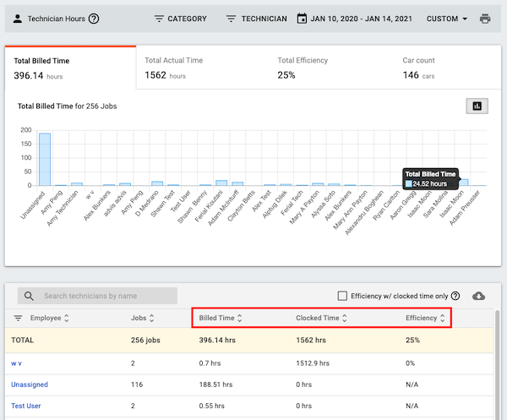This screenshot has height=420, width=507.
Task: Click the filter icon beside Employee column
Action: pos(18,318)
